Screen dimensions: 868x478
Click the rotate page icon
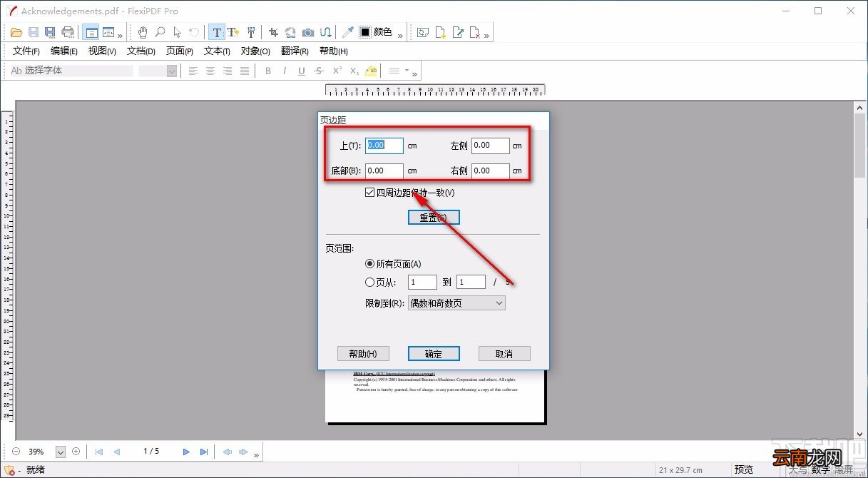424,32
